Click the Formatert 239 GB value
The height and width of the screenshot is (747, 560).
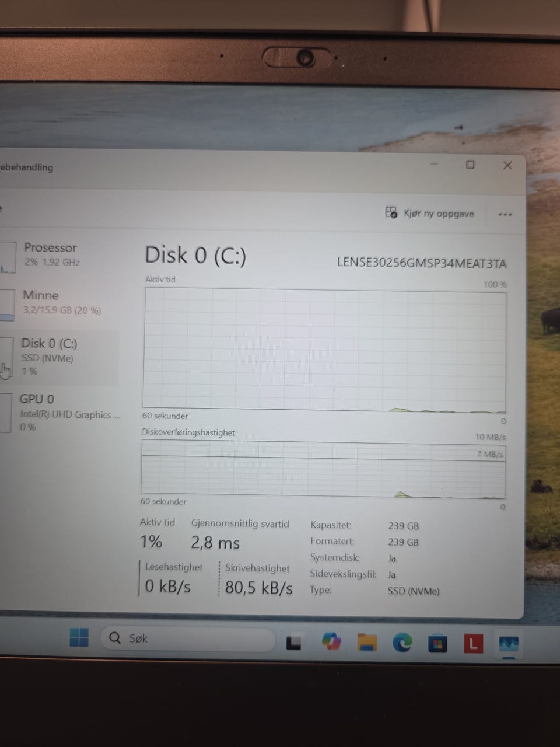tap(404, 542)
